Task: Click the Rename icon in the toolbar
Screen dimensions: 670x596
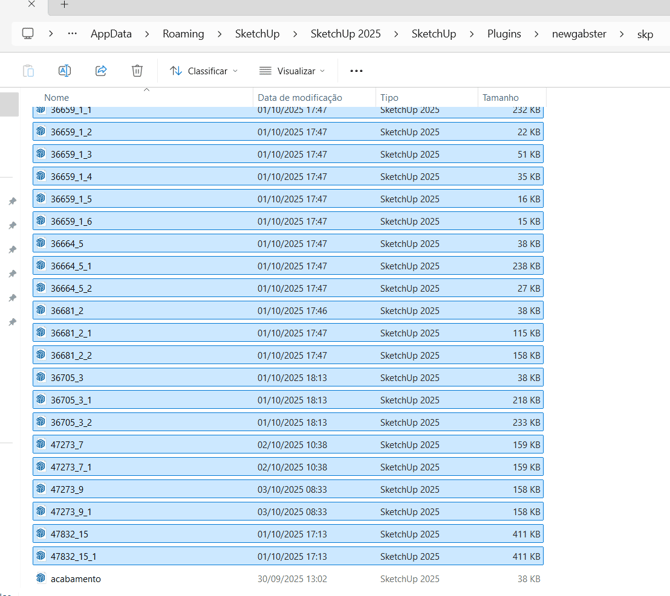Action: (x=64, y=71)
